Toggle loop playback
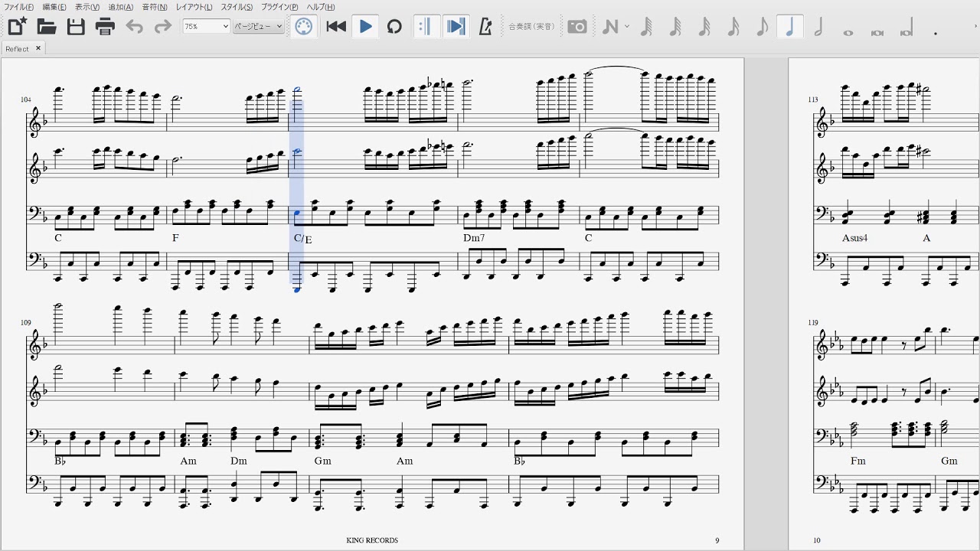The image size is (980, 551). (394, 27)
